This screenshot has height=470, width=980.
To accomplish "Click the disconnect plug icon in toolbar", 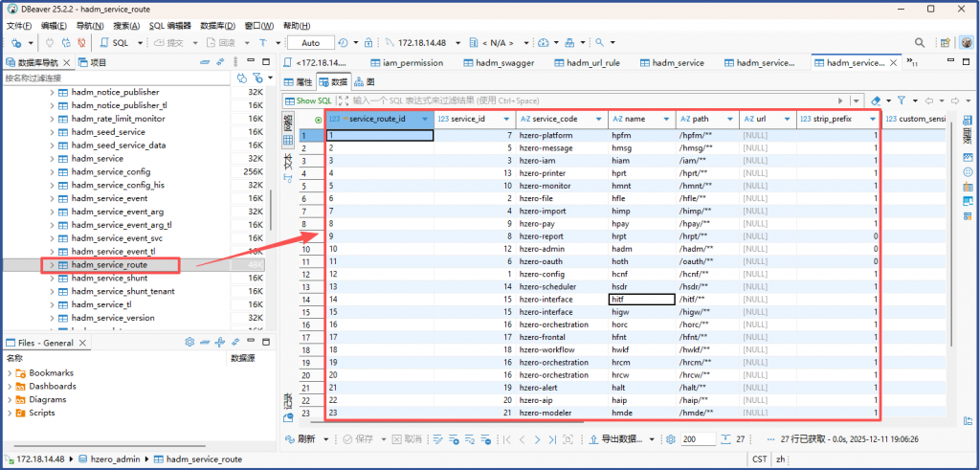I will click(x=82, y=43).
